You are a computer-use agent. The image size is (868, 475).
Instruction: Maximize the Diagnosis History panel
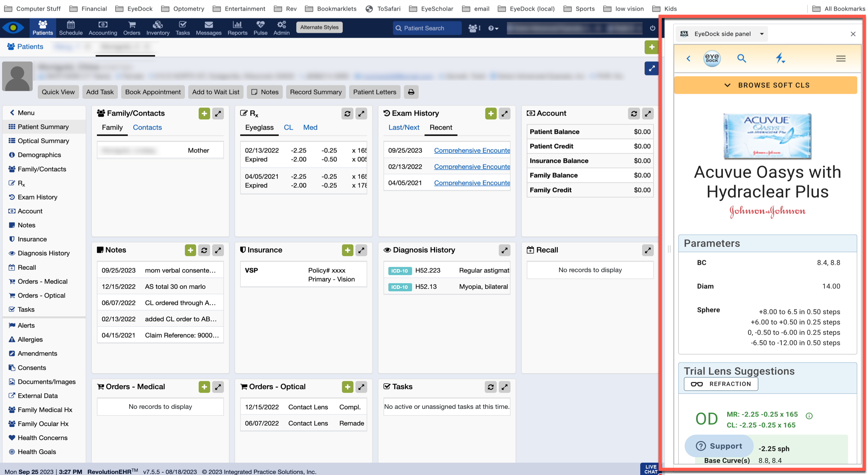504,250
